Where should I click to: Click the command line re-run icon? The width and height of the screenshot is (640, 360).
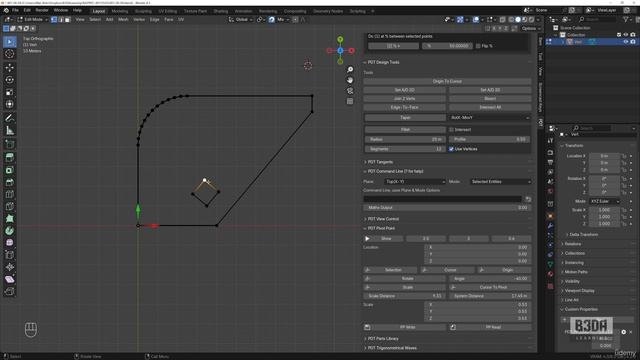[x=528, y=199]
